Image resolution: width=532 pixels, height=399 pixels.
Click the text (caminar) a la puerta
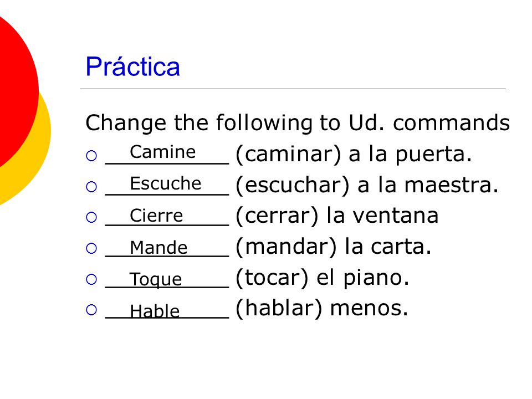354,155
